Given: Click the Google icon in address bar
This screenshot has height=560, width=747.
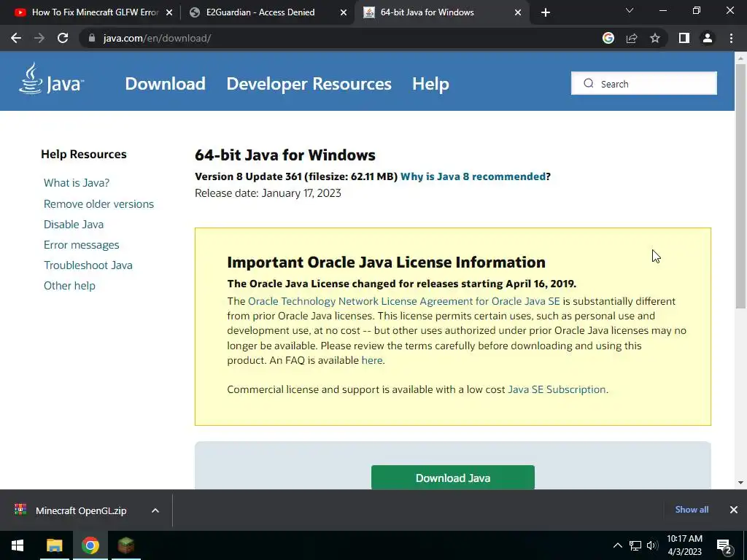Looking at the screenshot, I should [x=608, y=38].
